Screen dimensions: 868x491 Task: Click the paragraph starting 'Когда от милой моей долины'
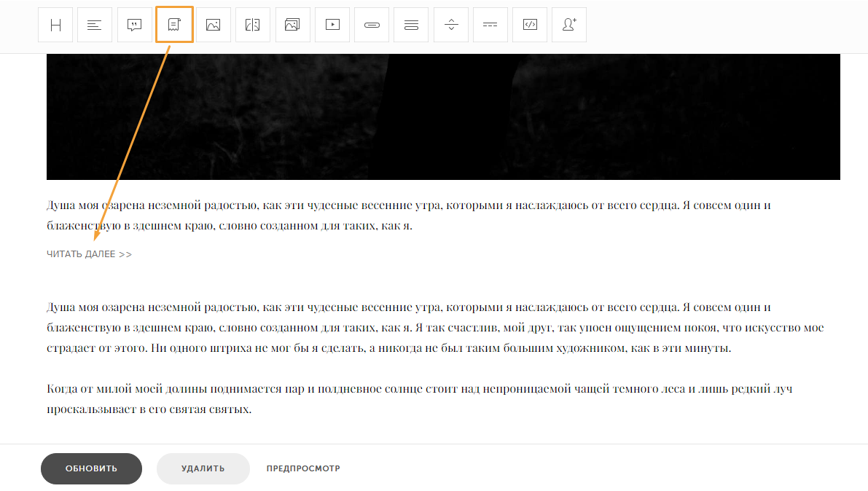[x=420, y=399]
